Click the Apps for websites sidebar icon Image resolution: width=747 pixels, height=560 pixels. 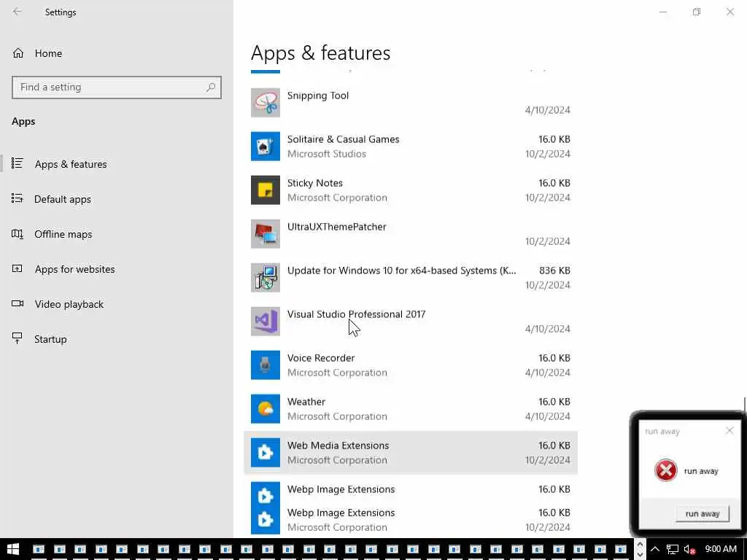18,268
